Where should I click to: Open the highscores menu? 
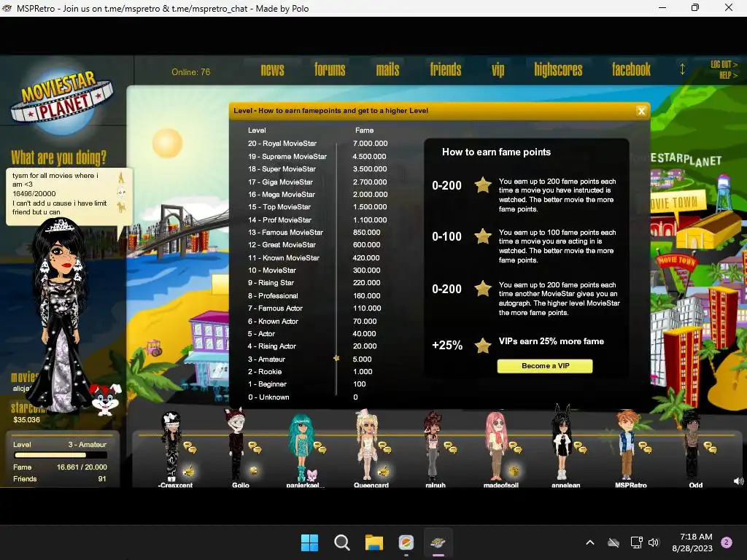coord(558,70)
